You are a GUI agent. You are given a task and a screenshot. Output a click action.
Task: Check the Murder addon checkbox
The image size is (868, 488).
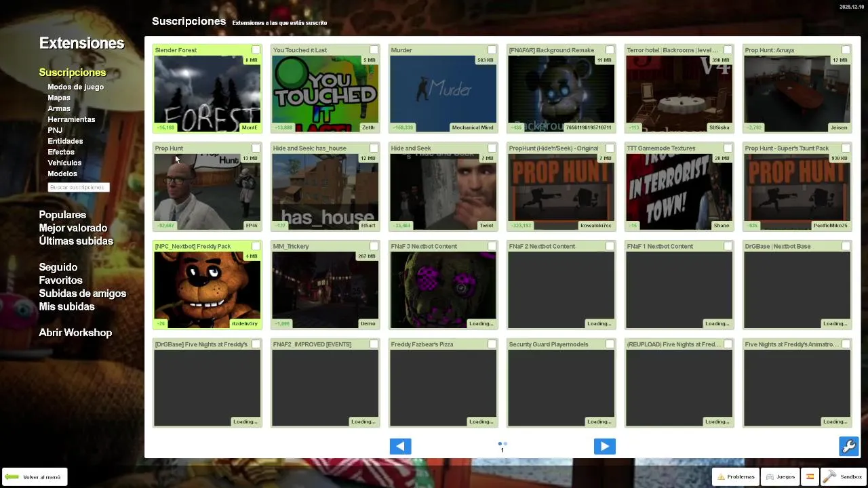pyautogui.click(x=492, y=50)
